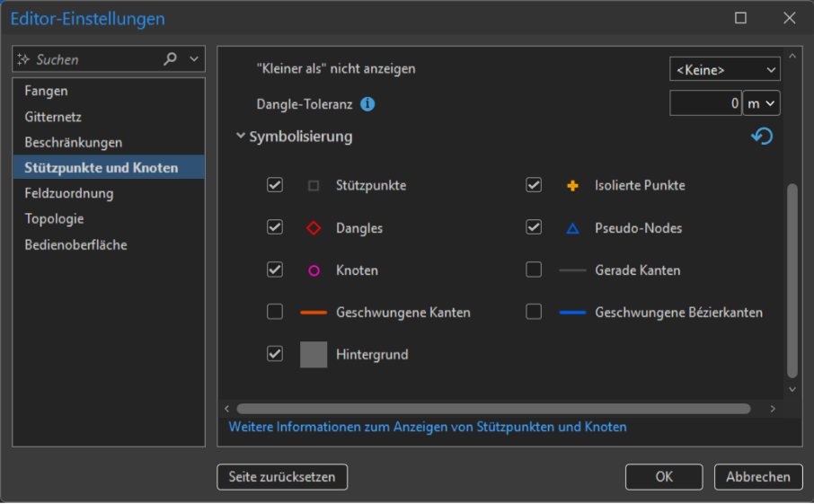Collapse the Symbolisierung section

tap(241, 136)
